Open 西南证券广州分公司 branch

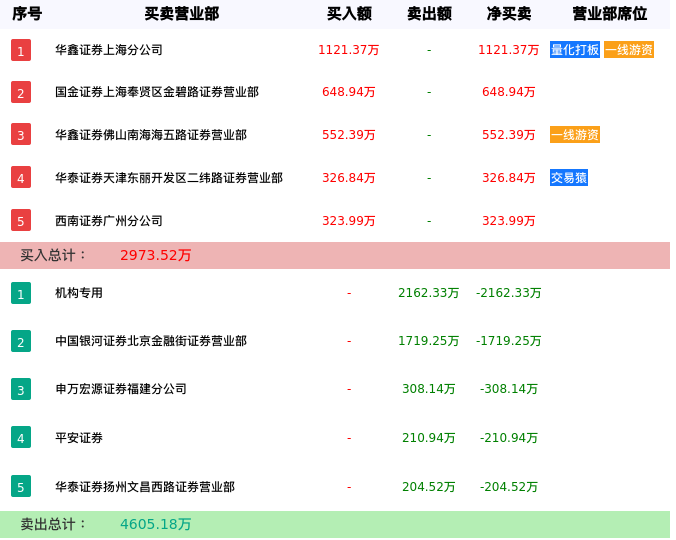(109, 221)
